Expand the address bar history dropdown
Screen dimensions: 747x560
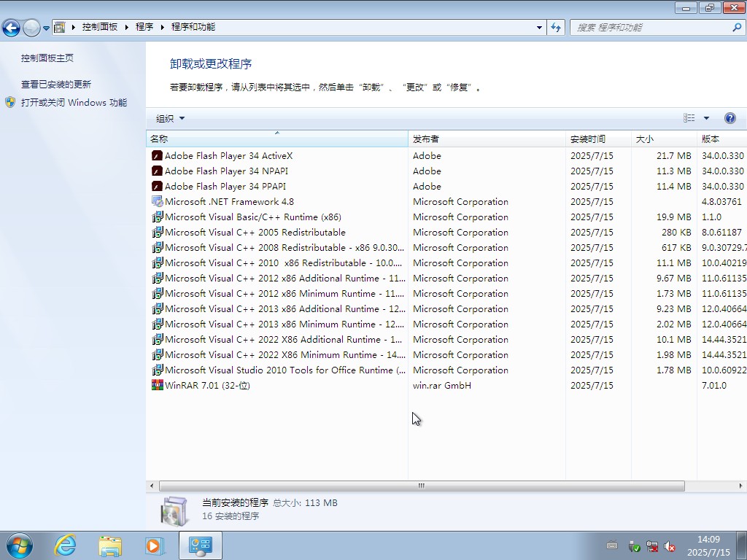(x=538, y=27)
